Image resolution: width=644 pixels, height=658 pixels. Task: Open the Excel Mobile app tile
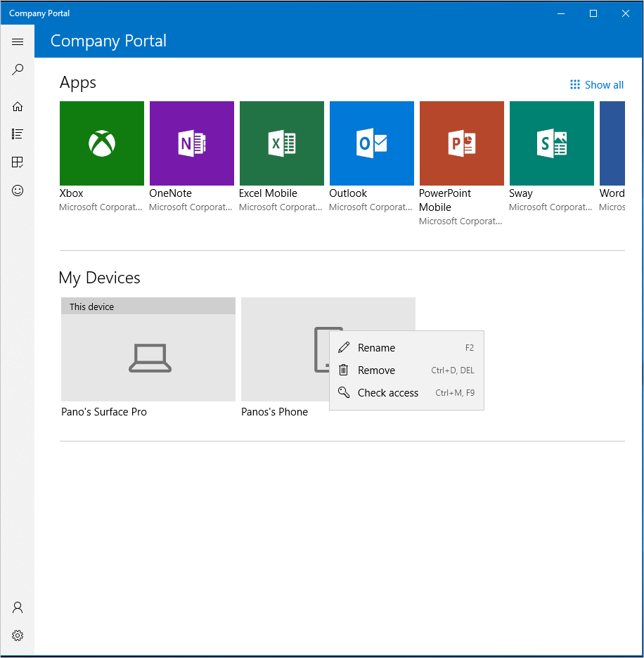coord(282,143)
